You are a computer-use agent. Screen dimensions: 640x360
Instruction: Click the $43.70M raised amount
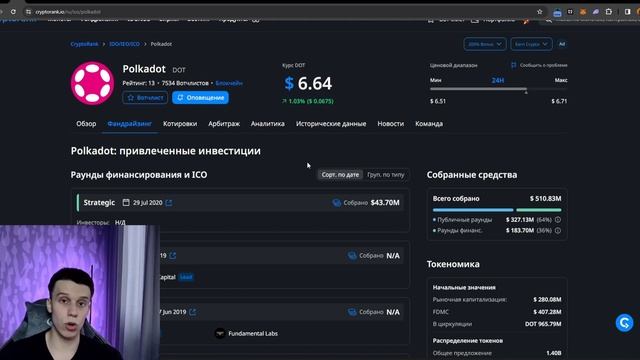385,202
